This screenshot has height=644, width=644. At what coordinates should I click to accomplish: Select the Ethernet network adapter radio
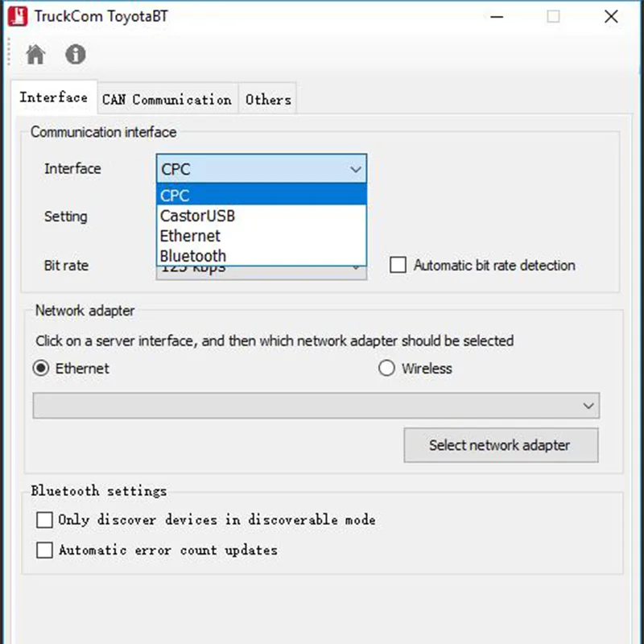pos(41,368)
